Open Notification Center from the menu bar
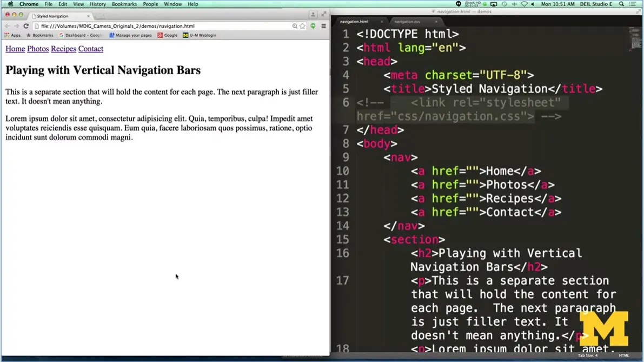This screenshot has height=362, width=644. [633, 4]
